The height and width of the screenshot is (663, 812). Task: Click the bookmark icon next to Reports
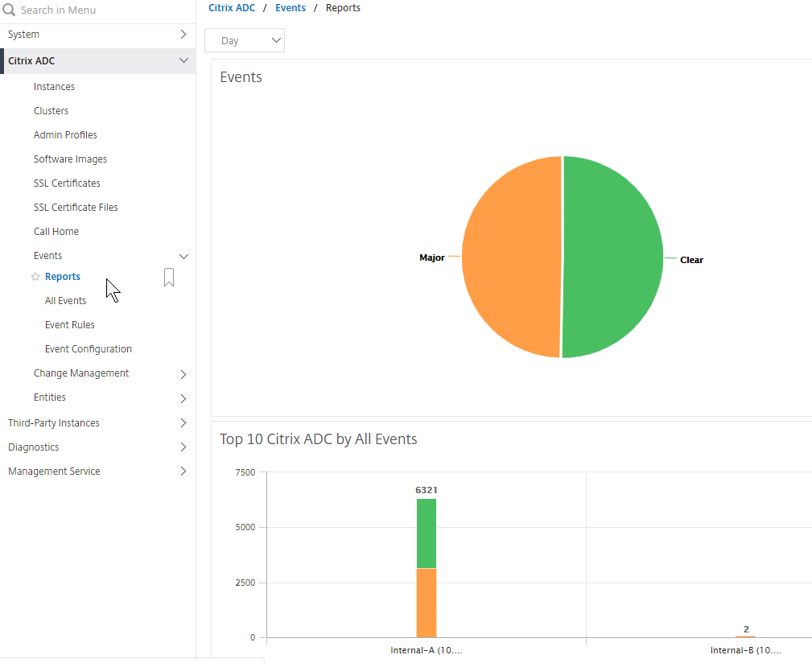pyautogui.click(x=169, y=278)
